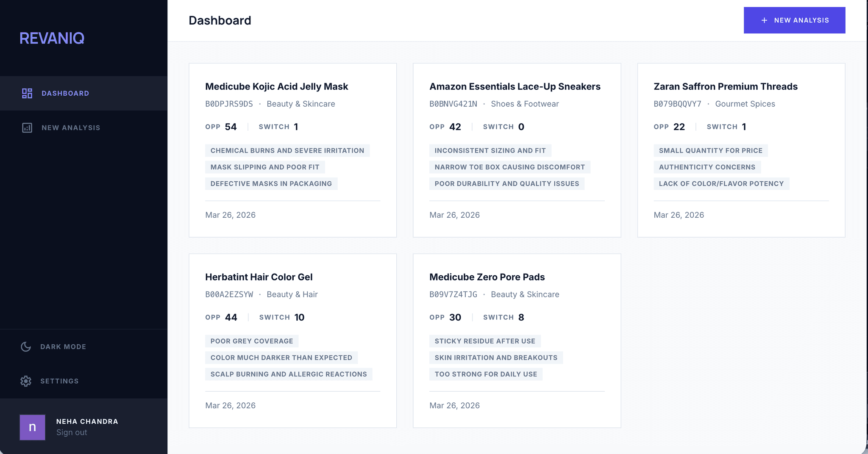Click the Dashboard page heading
This screenshot has width=868, height=454.
coord(220,20)
